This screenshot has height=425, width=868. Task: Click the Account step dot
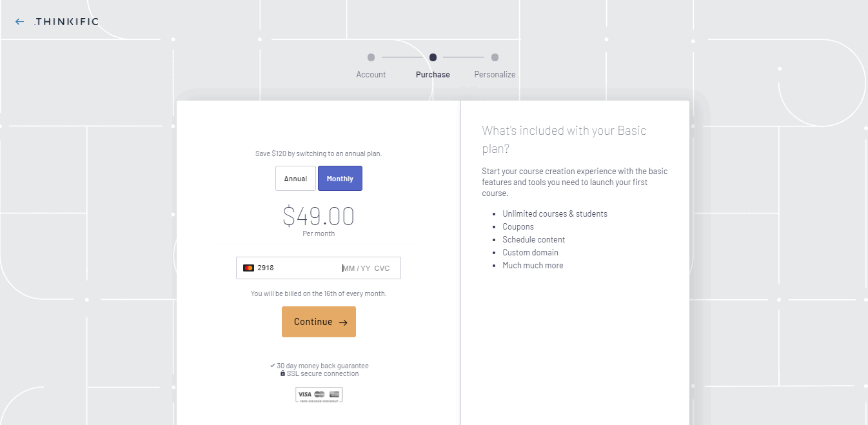click(371, 57)
